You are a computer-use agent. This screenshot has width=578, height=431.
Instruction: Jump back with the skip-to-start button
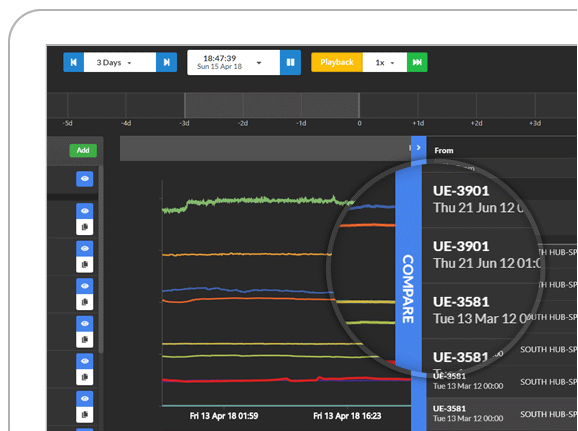point(74,62)
